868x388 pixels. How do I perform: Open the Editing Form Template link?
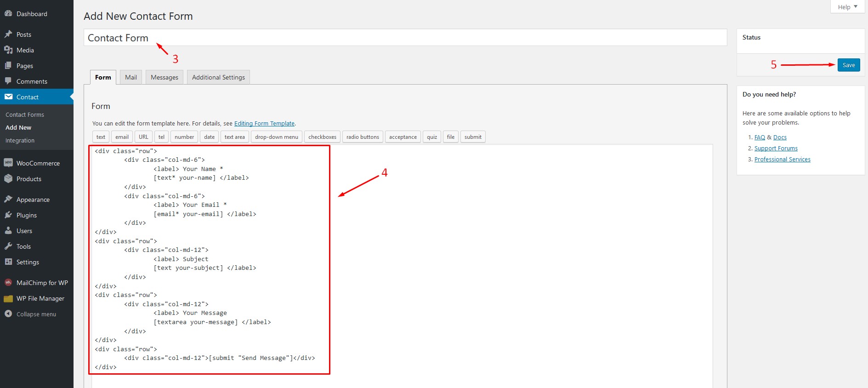[264, 124]
